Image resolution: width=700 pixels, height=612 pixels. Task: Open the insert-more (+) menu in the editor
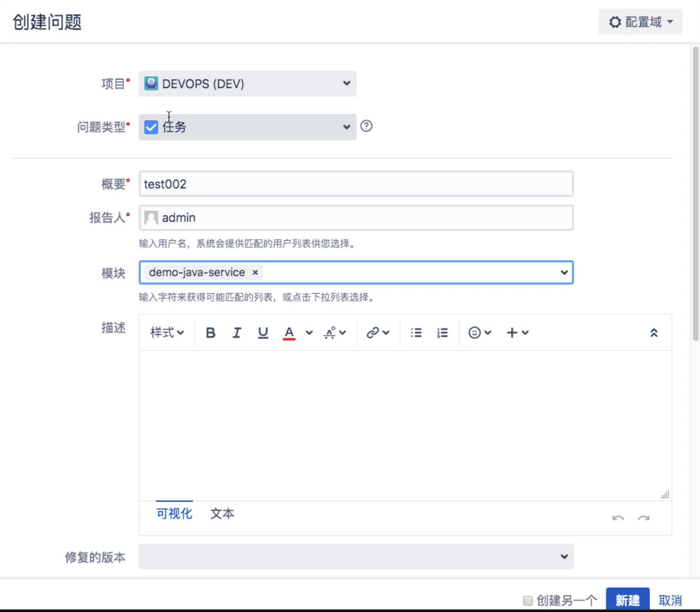511,333
